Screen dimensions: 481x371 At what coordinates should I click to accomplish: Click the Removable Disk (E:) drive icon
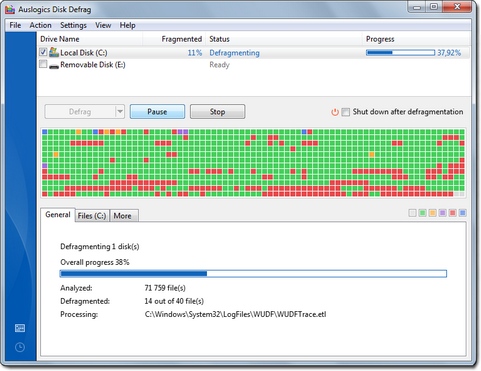54,66
